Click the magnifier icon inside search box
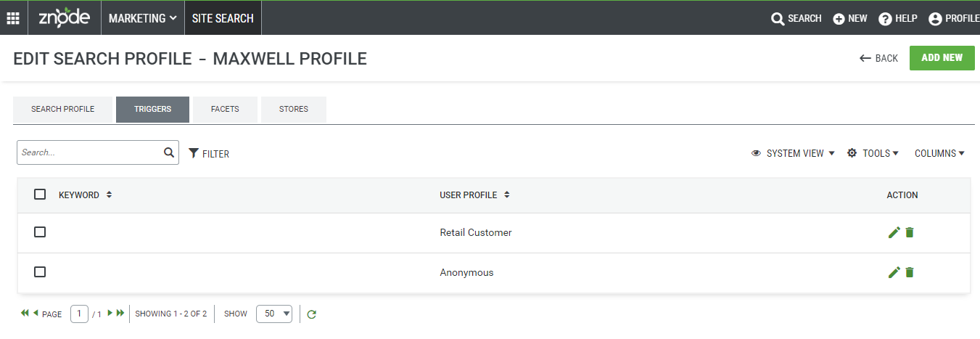This screenshot has height=339, width=980. 169,152
